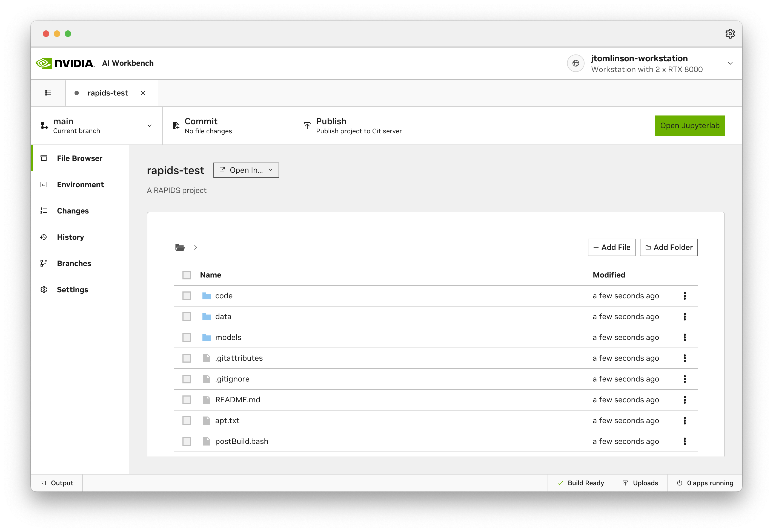
Task: Click the Commit icon
Action: coord(176,125)
